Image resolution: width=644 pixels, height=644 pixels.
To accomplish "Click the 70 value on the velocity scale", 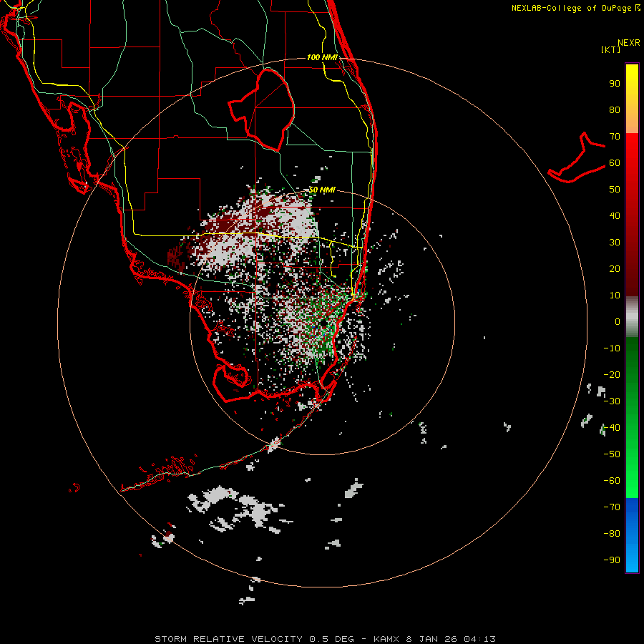I will 615,137.
